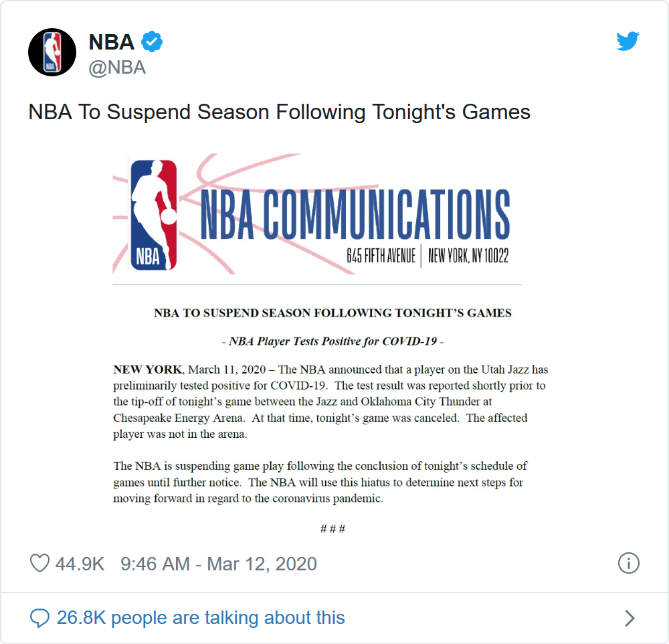Open the 9:46 AM - Mar 12, 2020 timestamp

[x=219, y=564]
